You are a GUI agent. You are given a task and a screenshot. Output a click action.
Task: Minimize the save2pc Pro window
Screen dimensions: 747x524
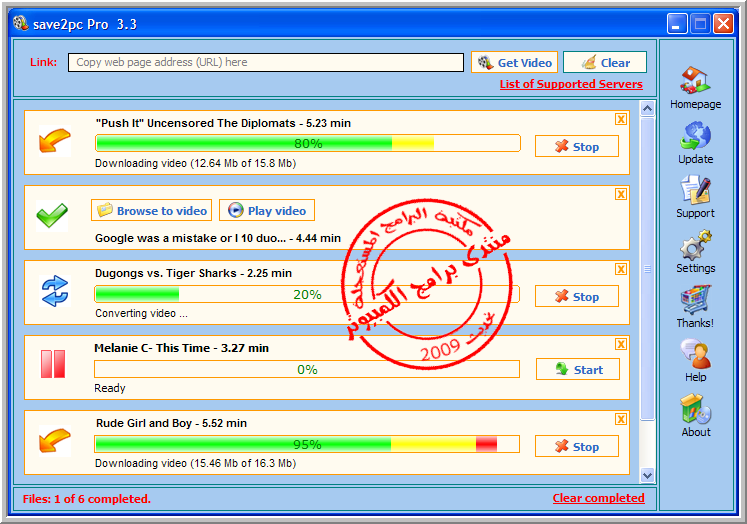[676, 23]
